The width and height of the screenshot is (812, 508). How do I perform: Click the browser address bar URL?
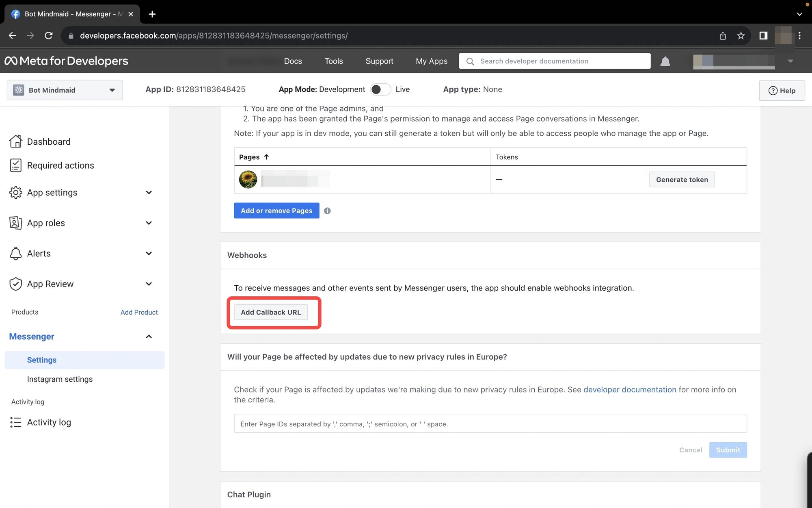(x=214, y=36)
